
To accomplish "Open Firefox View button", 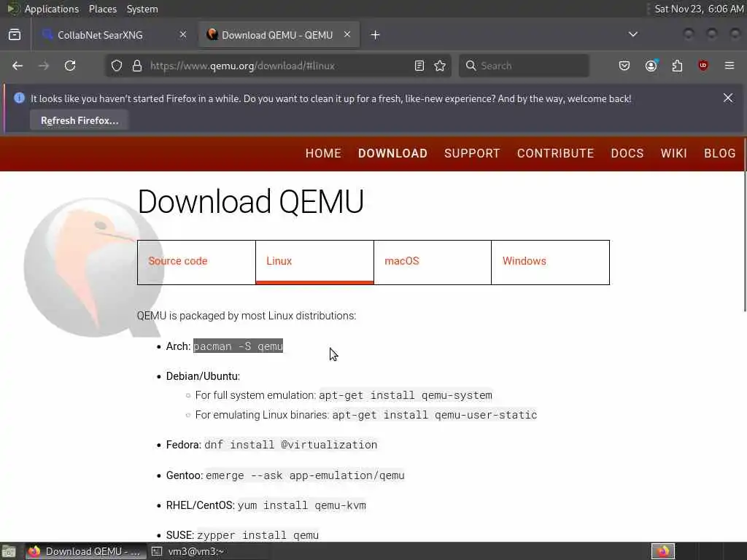I will pyautogui.click(x=15, y=35).
